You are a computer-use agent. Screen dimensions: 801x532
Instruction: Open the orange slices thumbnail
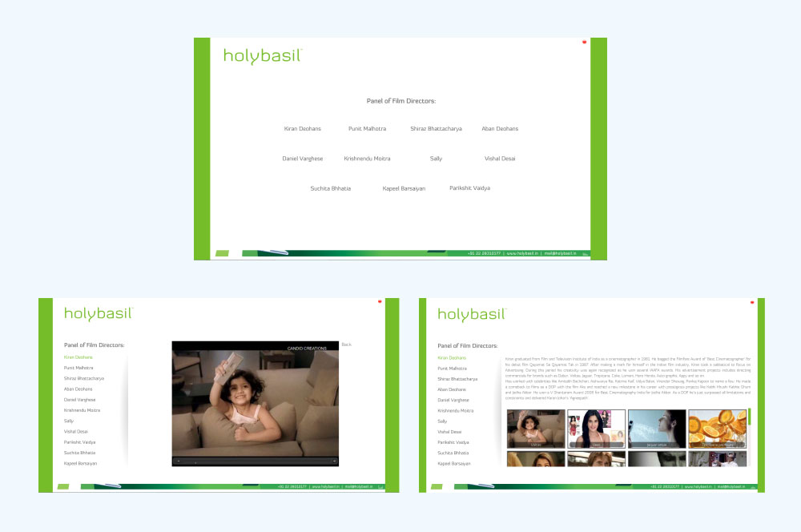pos(717,429)
